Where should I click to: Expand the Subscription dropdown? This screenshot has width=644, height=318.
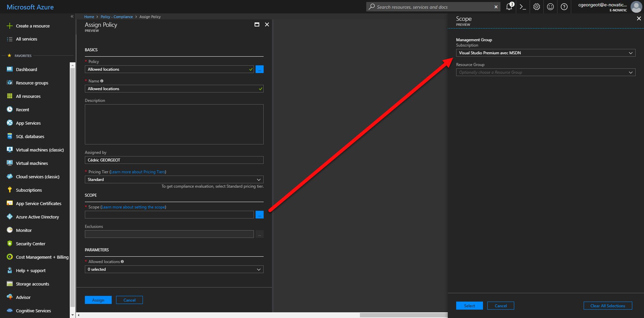point(545,53)
